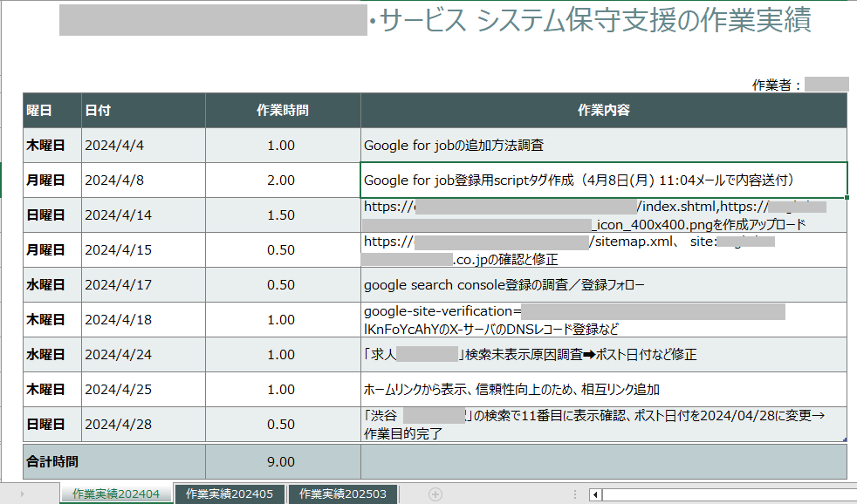857x504 pixels.
Task: Click the tab bar split handle dots
Action: (575, 494)
